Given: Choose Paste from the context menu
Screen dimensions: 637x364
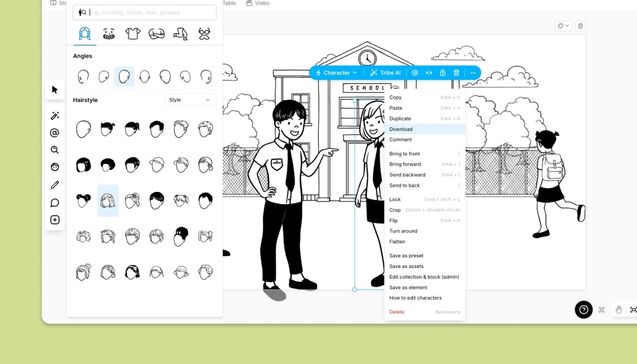Looking at the screenshot, I should (x=425, y=108).
